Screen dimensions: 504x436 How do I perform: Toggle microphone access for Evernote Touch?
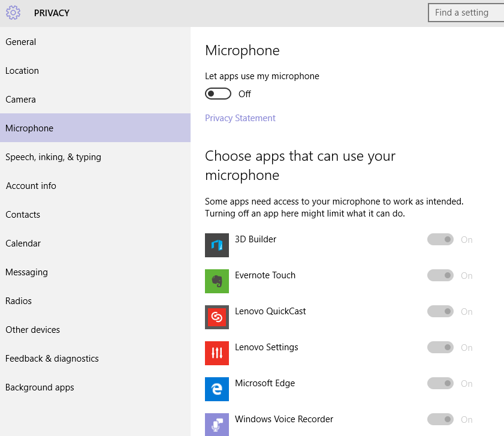point(440,275)
